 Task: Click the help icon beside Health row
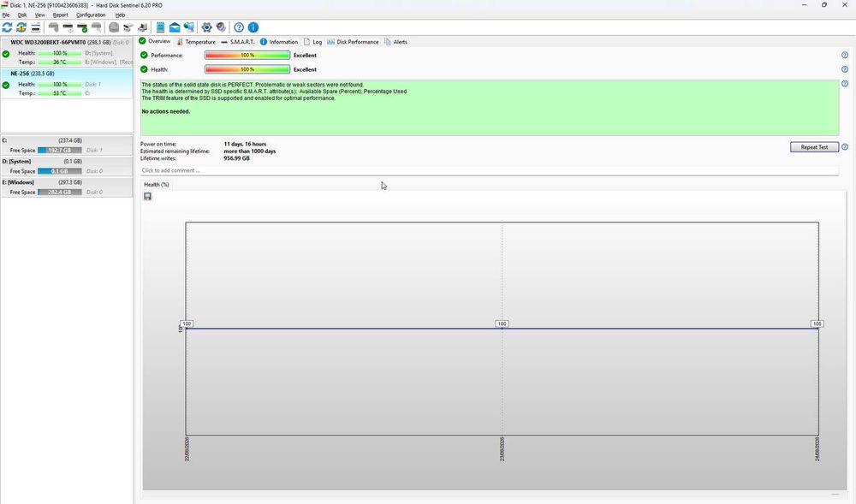click(x=845, y=69)
